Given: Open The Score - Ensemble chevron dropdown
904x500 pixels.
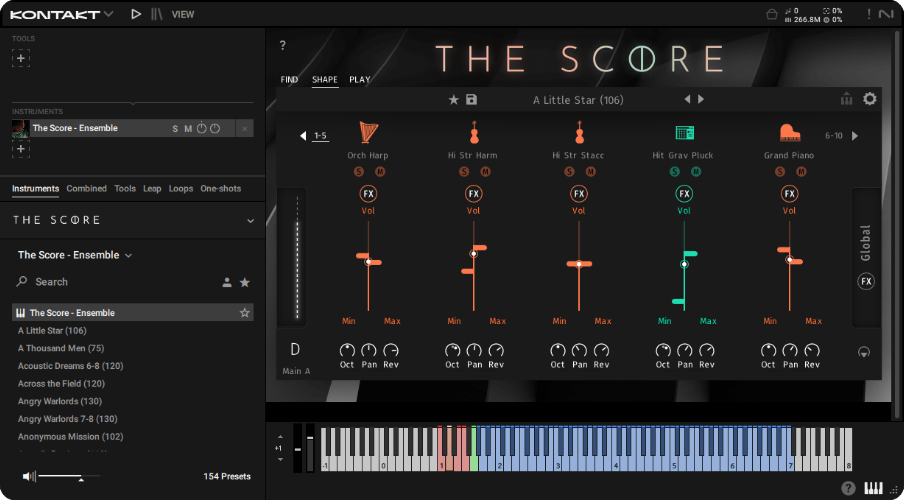Looking at the screenshot, I should [129, 255].
